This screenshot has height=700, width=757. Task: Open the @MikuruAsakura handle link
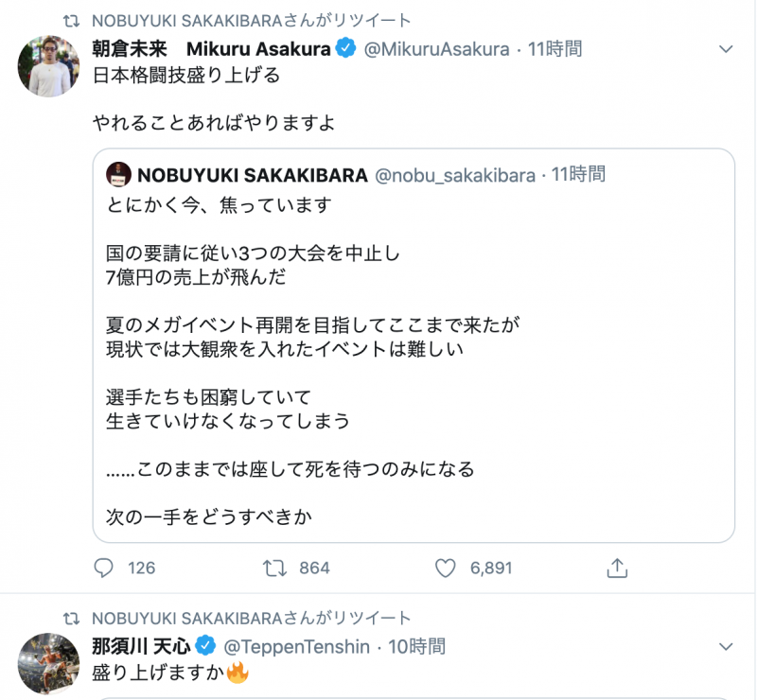437,49
